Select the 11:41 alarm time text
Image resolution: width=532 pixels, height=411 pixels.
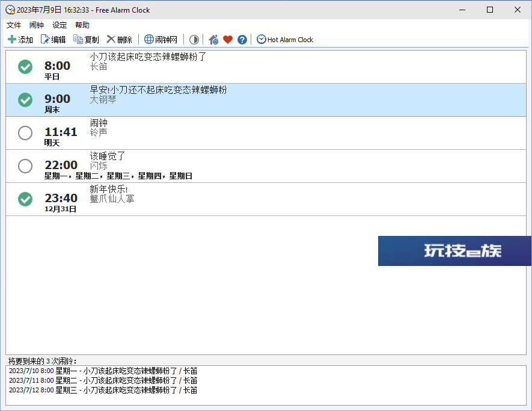click(x=61, y=132)
